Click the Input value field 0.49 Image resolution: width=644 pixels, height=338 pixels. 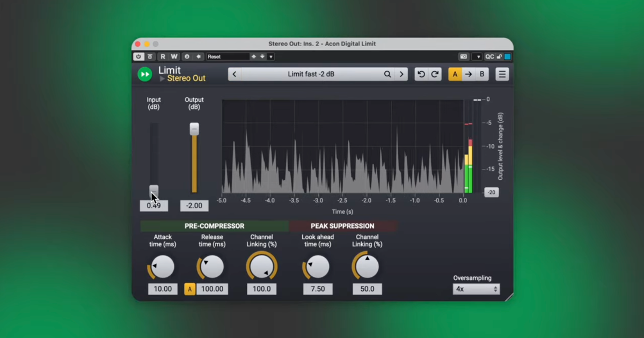click(154, 205)
